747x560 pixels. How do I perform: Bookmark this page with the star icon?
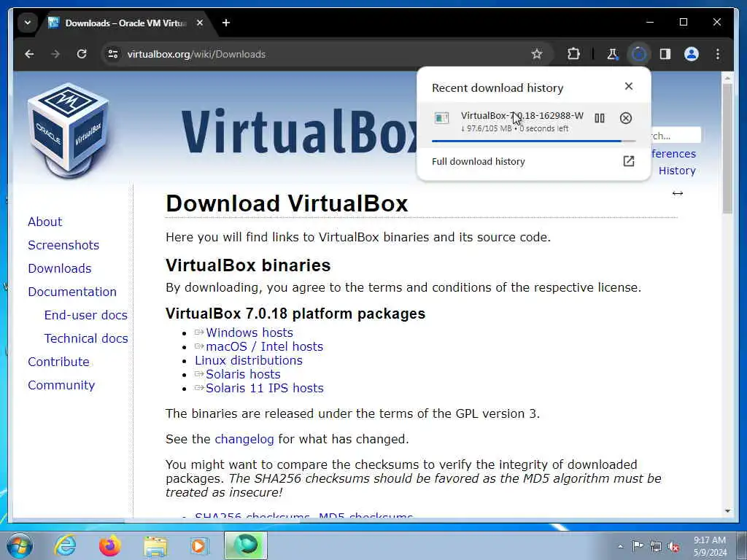pos(537,54)
